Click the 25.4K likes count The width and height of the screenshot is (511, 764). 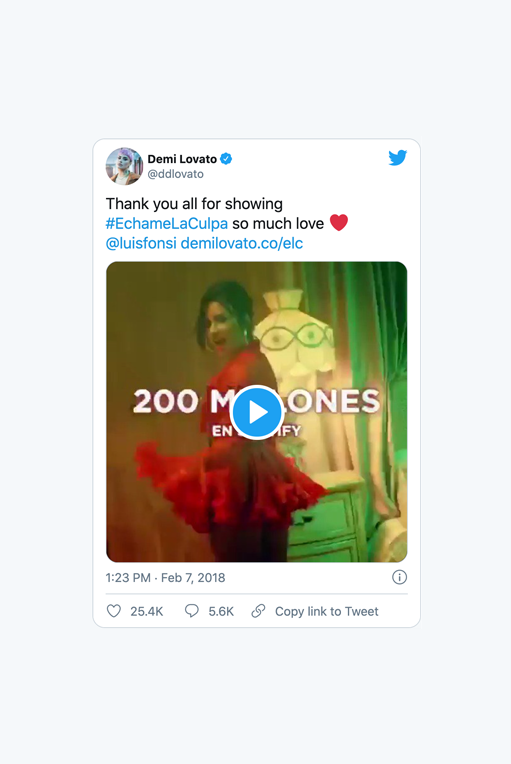[x=147, y=611]
